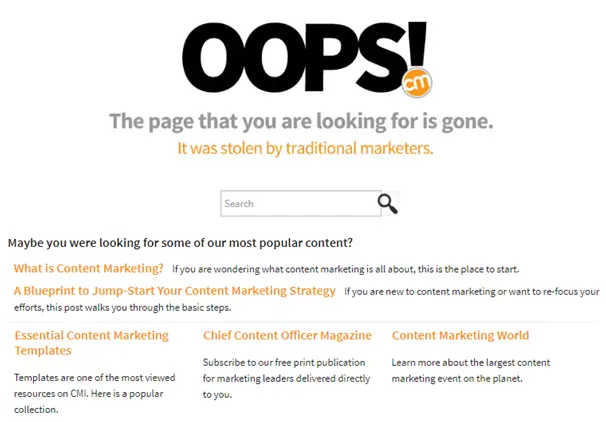Focus the Search text field
The image size is (606, 422).
click(300, 204)
